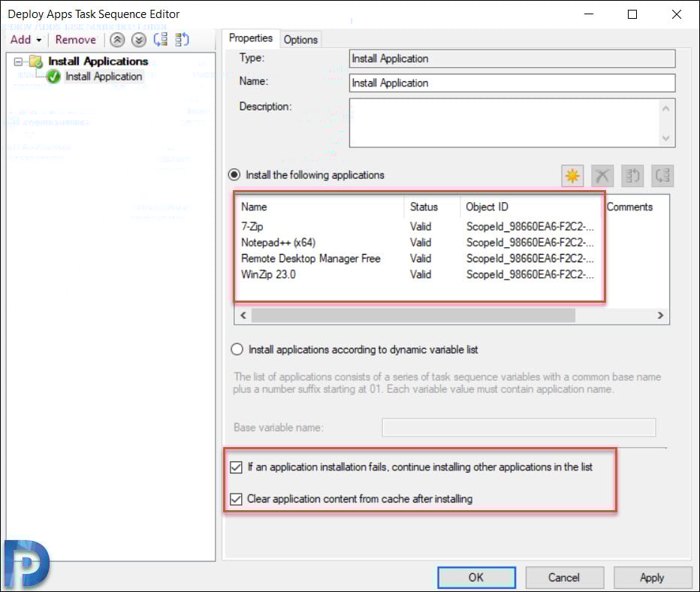Select the Install Application step

coord(104,77)
